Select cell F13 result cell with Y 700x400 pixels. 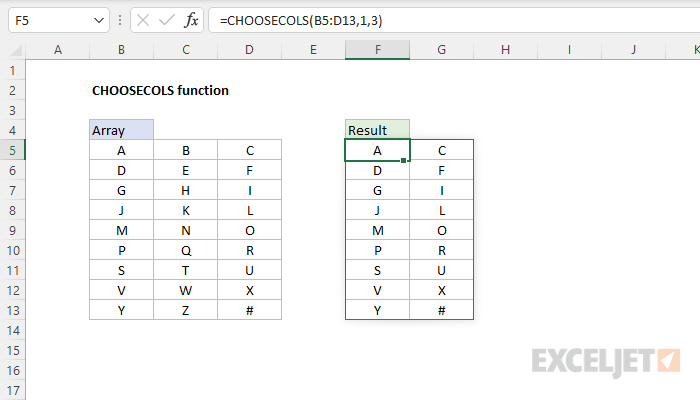pyautogui.click(x=377, y=310)
